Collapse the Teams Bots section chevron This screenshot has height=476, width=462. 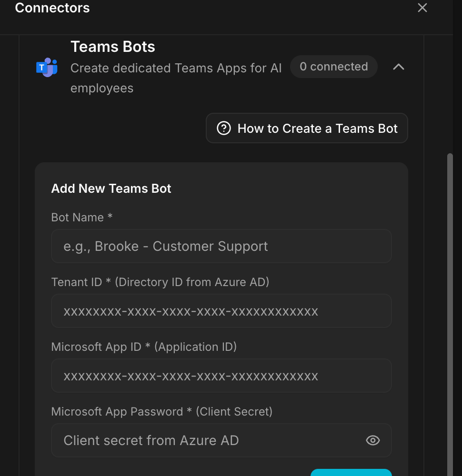point(399,67)
